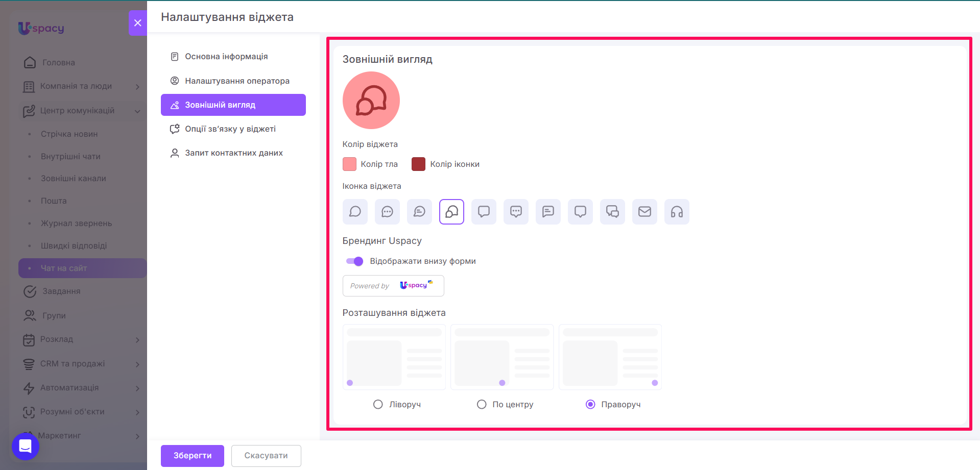Screen dimensions: 980x470
Task: Click the right-aligned widget layout thumbnail
Action: [x=610, y=357]
